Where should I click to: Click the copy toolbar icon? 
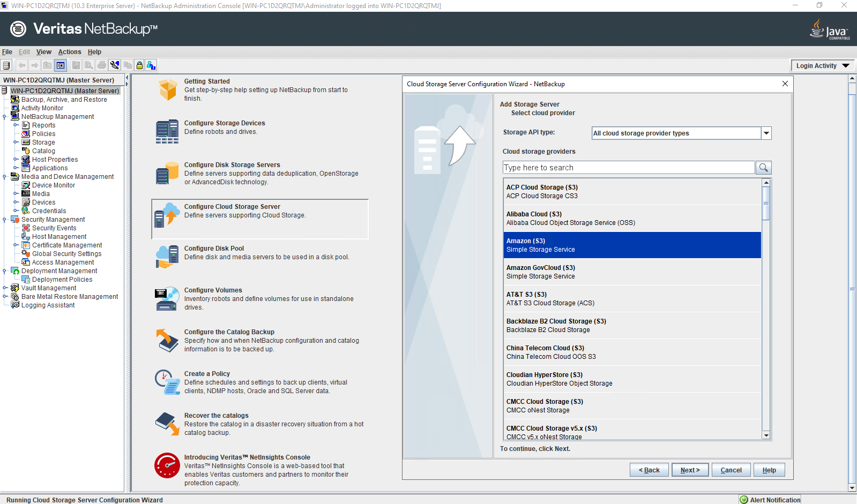click(x=128, y=65)
